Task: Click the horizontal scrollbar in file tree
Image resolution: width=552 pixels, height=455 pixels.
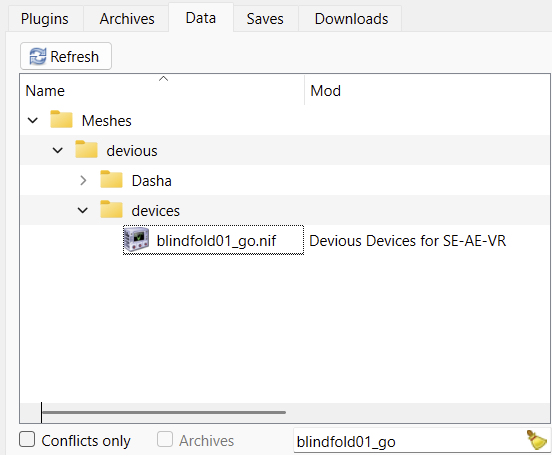Action: 164,412
